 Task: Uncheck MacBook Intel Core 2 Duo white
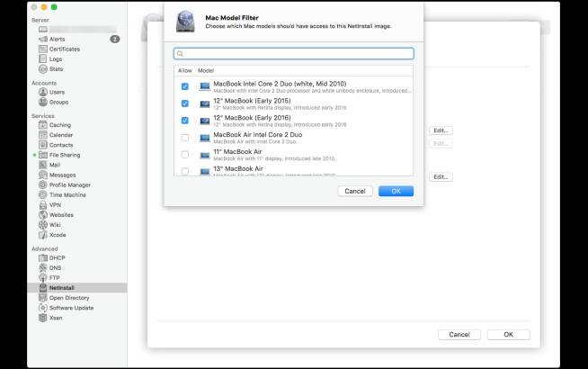184,86
